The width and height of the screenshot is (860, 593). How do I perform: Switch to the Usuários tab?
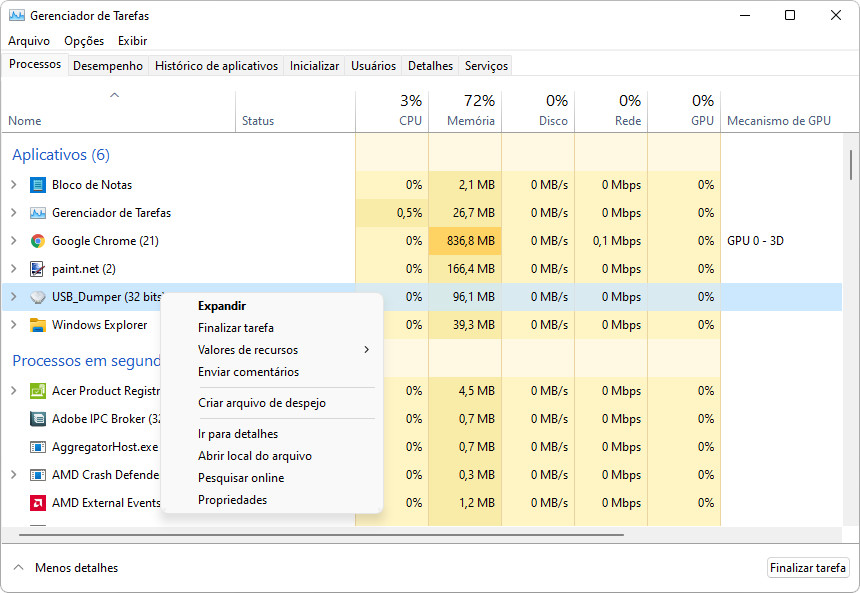tap(374, 65)
